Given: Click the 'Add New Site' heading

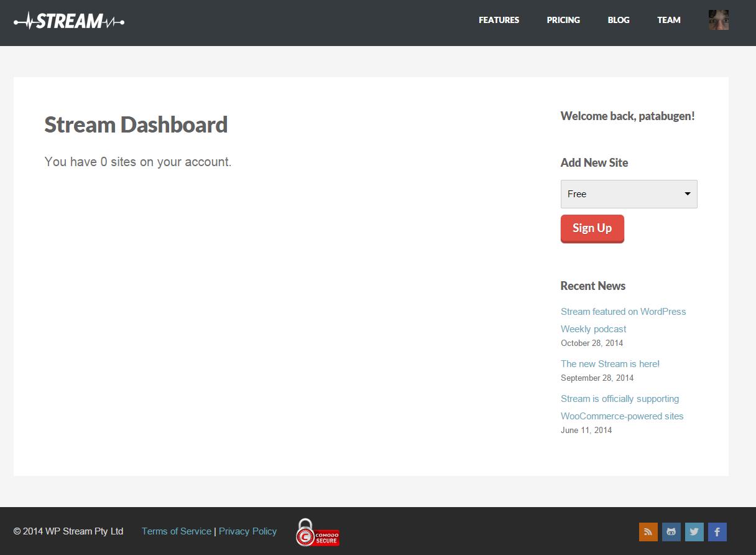Looking at the screenshot, I should [x=594, y=162].
